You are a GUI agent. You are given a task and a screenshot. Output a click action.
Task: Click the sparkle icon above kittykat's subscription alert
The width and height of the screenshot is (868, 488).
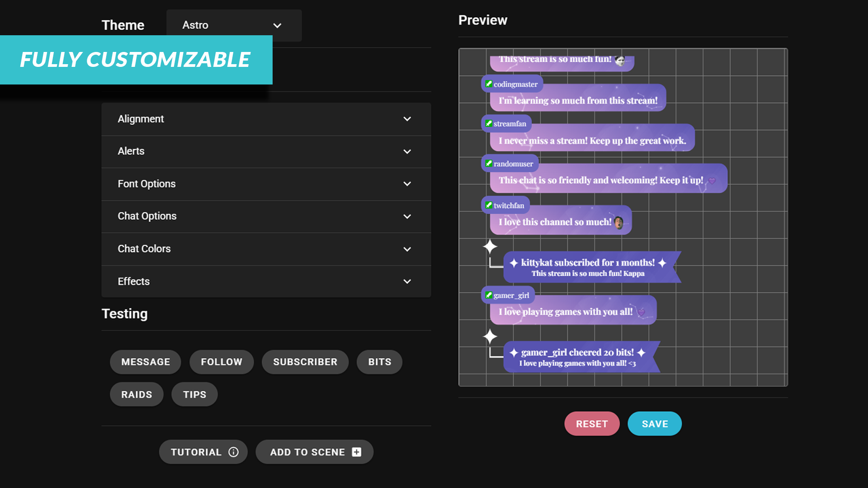click(490, 246)
